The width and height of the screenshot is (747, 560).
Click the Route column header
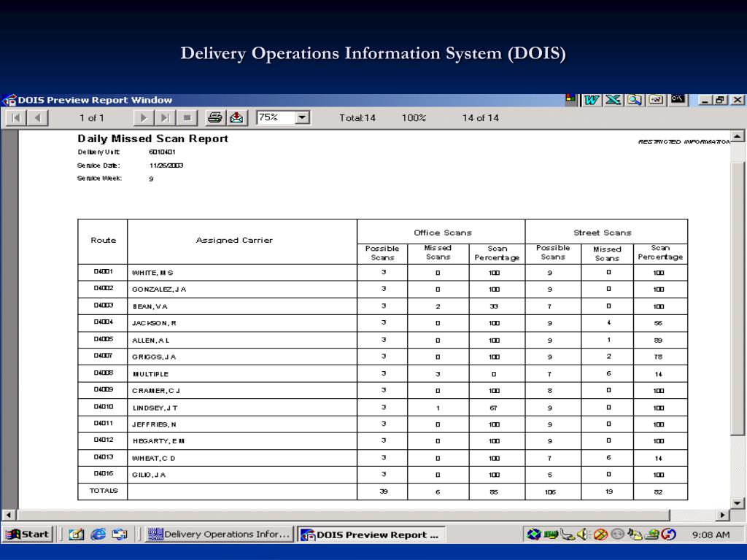click(104, 241)
